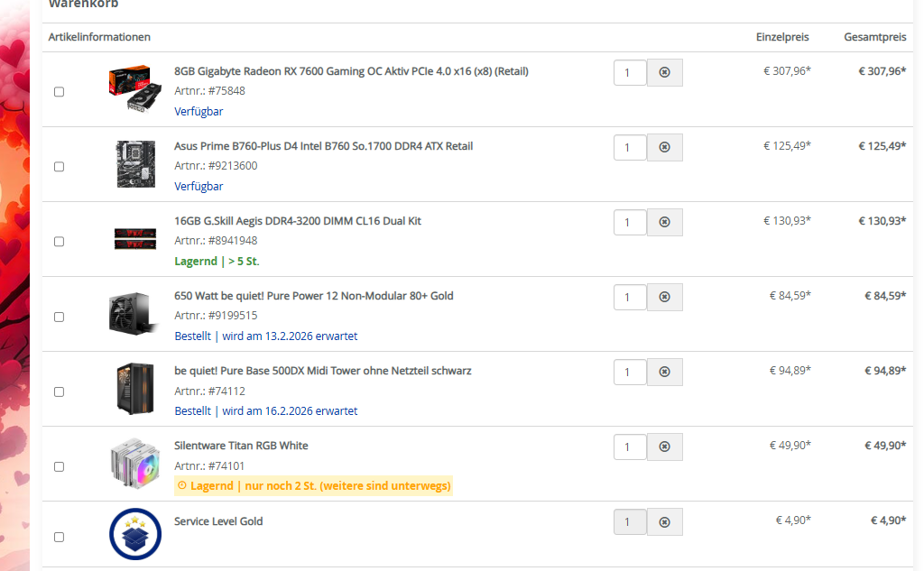This screenshot has width=924, height=571.
Task: Select the G.Skill Aegis row checkbox
Action: point(59,242)
